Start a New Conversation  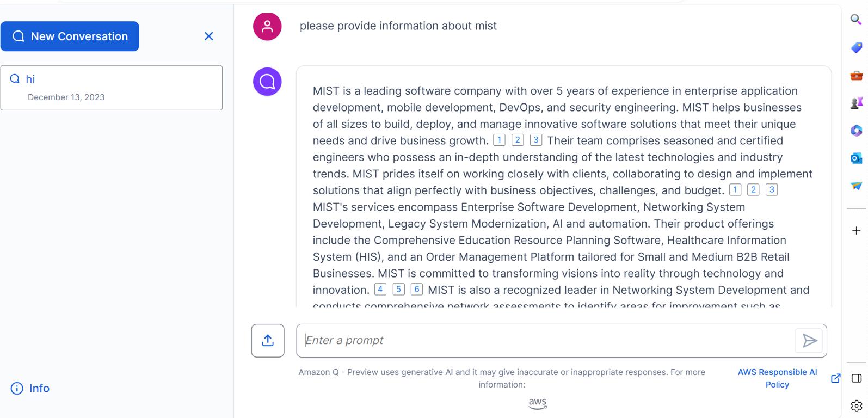(x=70, y=36)
